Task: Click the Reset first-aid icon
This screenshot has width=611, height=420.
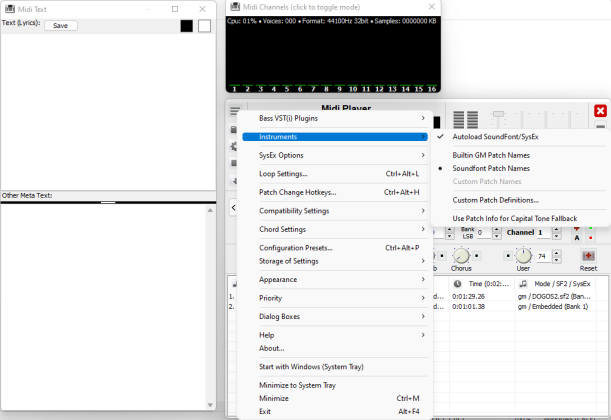Action: coord(588,256)
